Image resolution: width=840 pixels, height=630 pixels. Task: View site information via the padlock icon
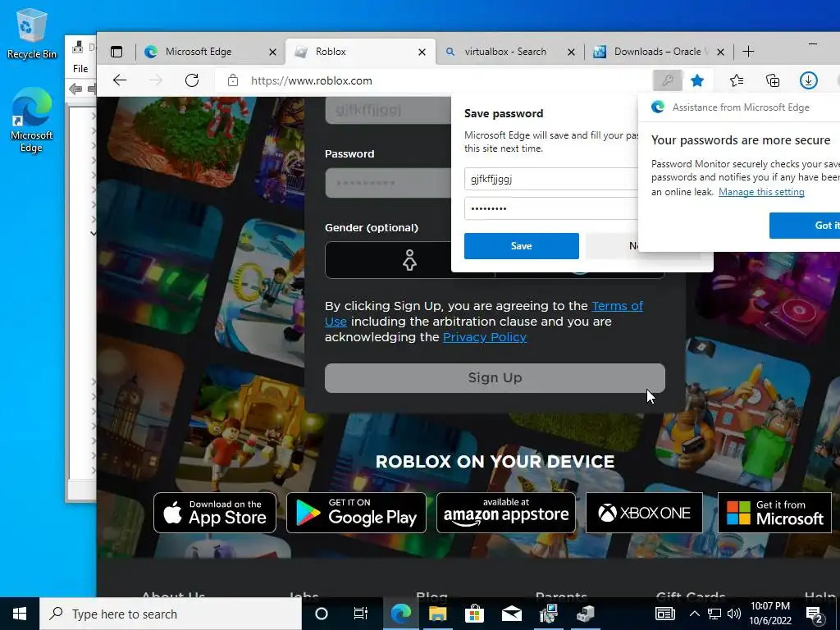pos(232,81)
